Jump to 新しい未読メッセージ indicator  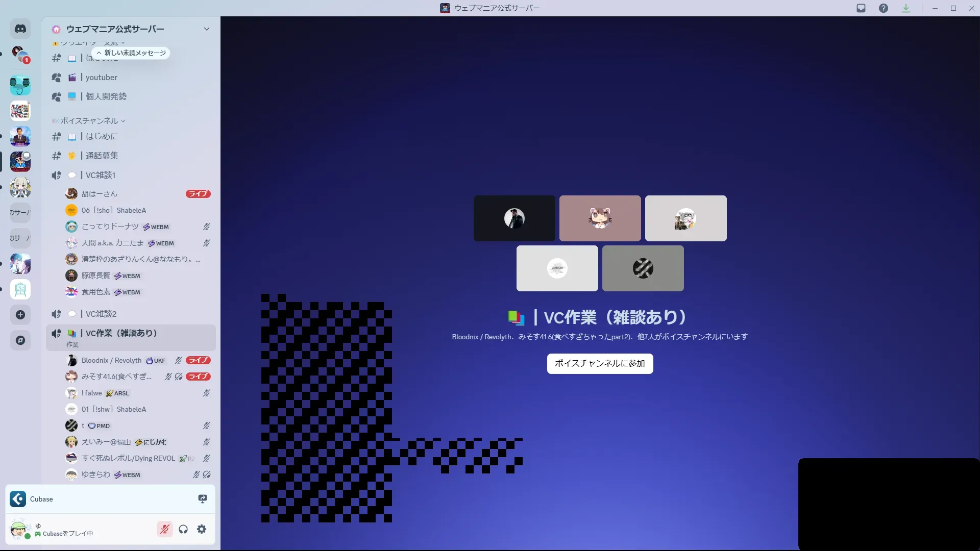(131, 53)
